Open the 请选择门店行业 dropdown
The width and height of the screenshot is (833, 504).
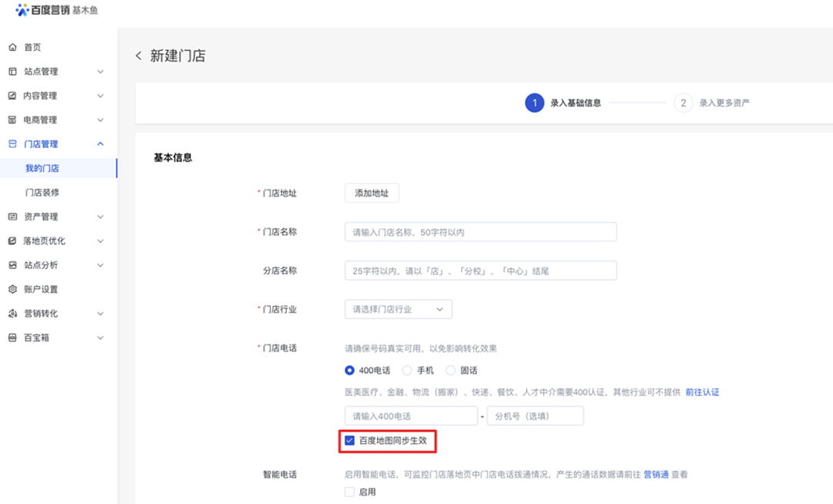tap(398, 309)
